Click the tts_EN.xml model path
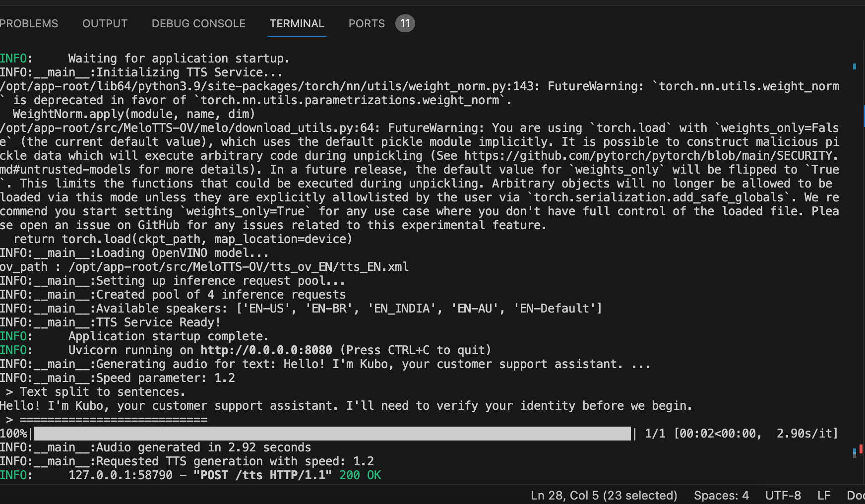 point(239,267)
